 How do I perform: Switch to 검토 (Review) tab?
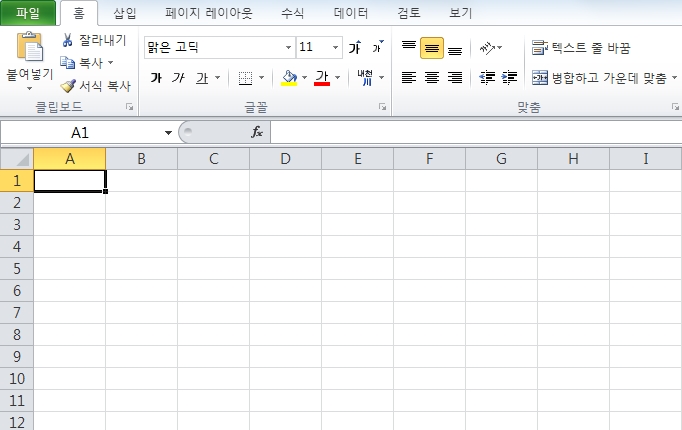pos(409,13)
